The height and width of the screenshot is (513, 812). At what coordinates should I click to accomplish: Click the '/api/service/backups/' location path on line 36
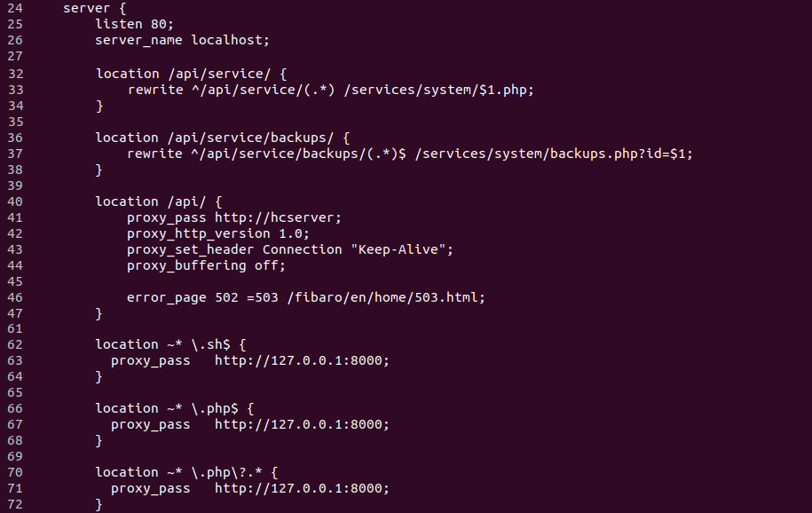250,138
